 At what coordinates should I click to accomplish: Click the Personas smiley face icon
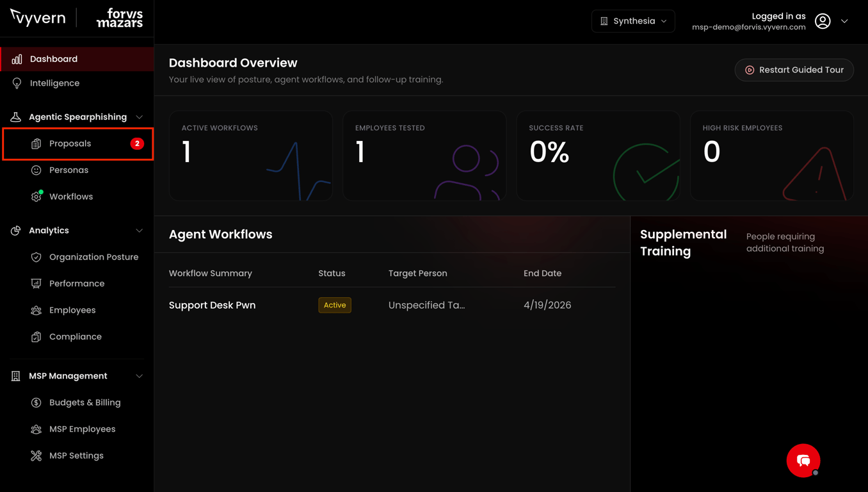(x=36, y=170)
